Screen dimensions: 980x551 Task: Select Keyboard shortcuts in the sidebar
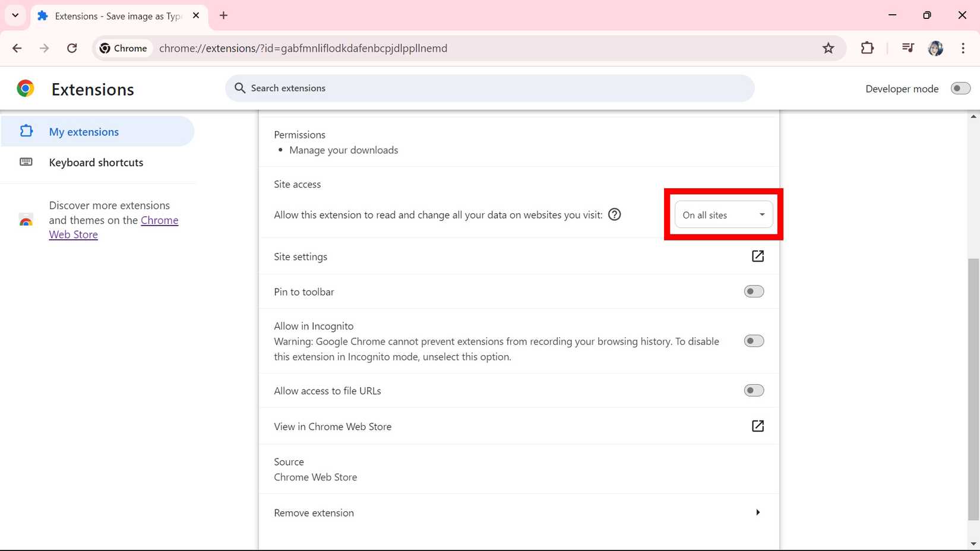(96, 162)
